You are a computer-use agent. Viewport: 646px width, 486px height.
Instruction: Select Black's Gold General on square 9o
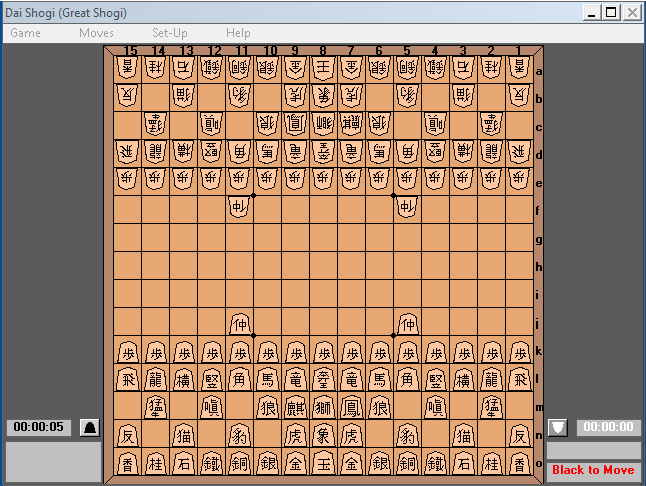point(295,464)
